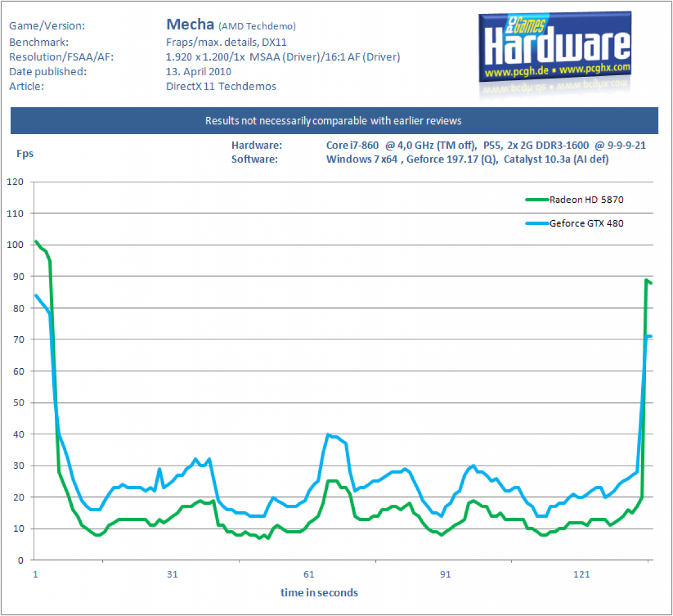Click the Radeon HD 5870 legend entry

575,200
